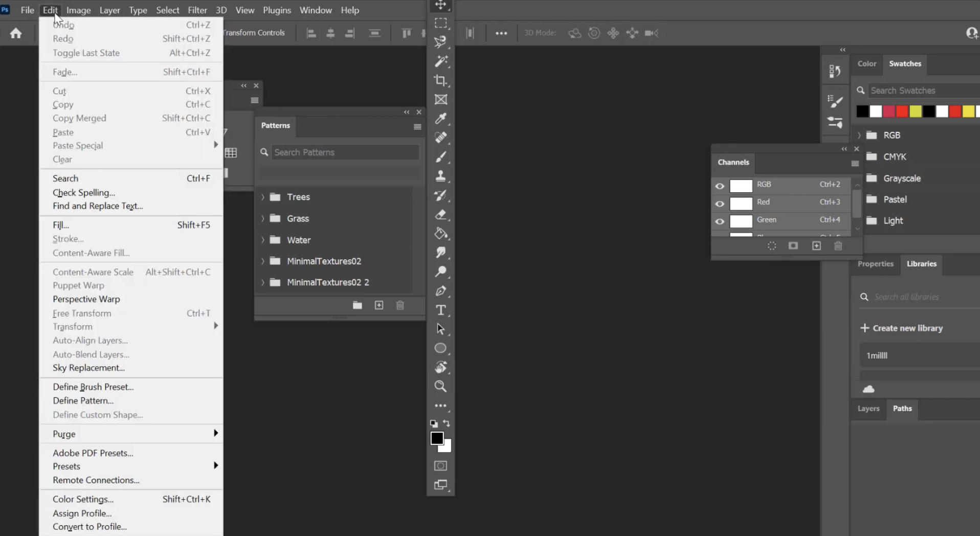The width and height of the screenshot is (980, 536).
Task: Choose Content-Aware Fill from the Edit menu
Action: tap(91, 253)
